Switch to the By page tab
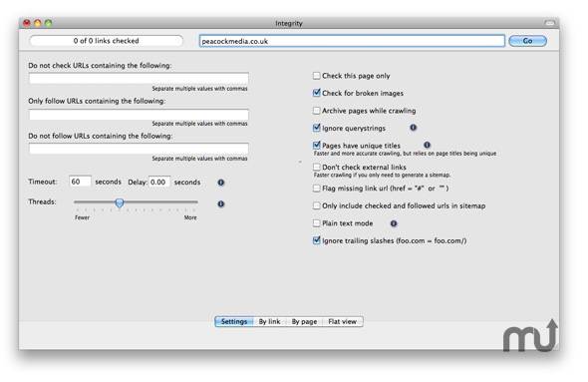This screenshot has height=382, width=588. [304, 321]
